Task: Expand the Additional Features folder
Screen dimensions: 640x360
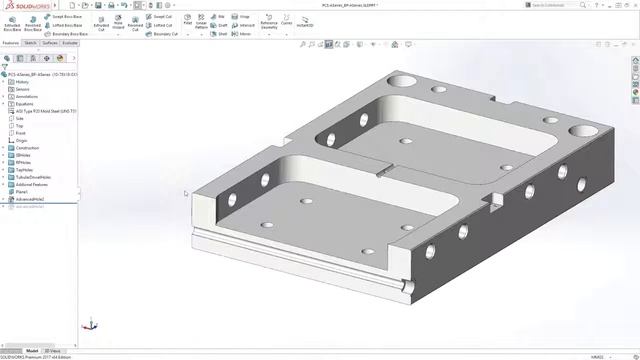Action: click(x=3, y=184)
